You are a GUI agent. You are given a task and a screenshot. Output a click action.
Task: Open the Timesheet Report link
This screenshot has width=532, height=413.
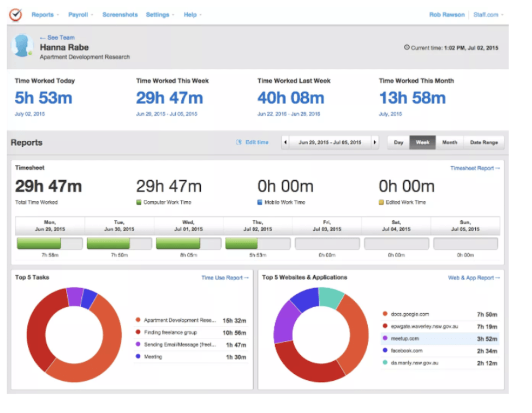pyautogui.click(x=475, y=168)
